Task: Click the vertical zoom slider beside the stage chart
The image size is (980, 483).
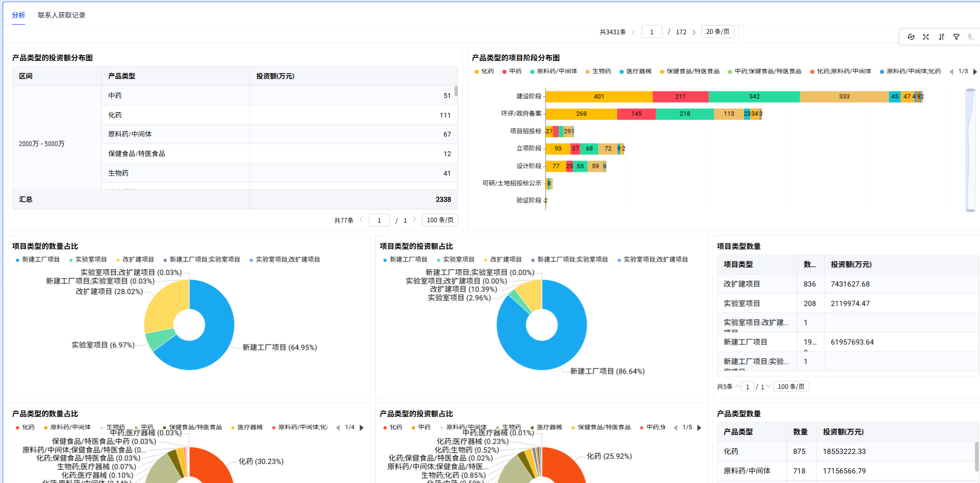Action: pos(970,150)
